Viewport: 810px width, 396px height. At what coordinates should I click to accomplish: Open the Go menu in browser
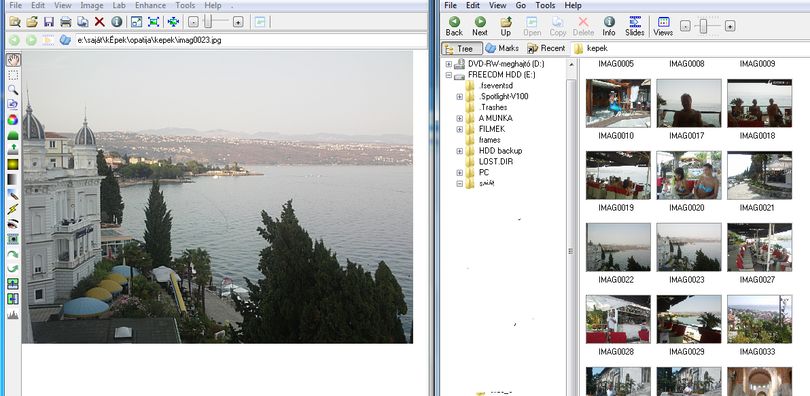[521, 6]
